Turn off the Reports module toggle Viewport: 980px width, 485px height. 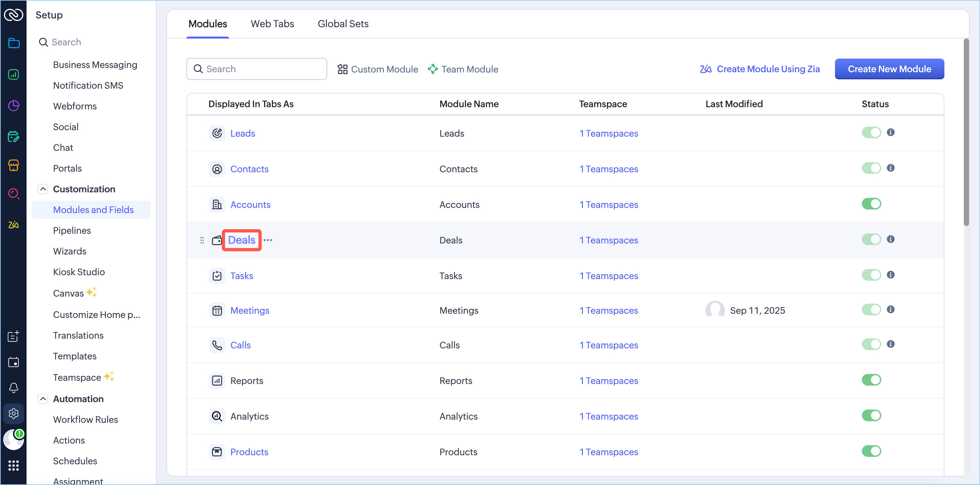(x=871, y=380)
